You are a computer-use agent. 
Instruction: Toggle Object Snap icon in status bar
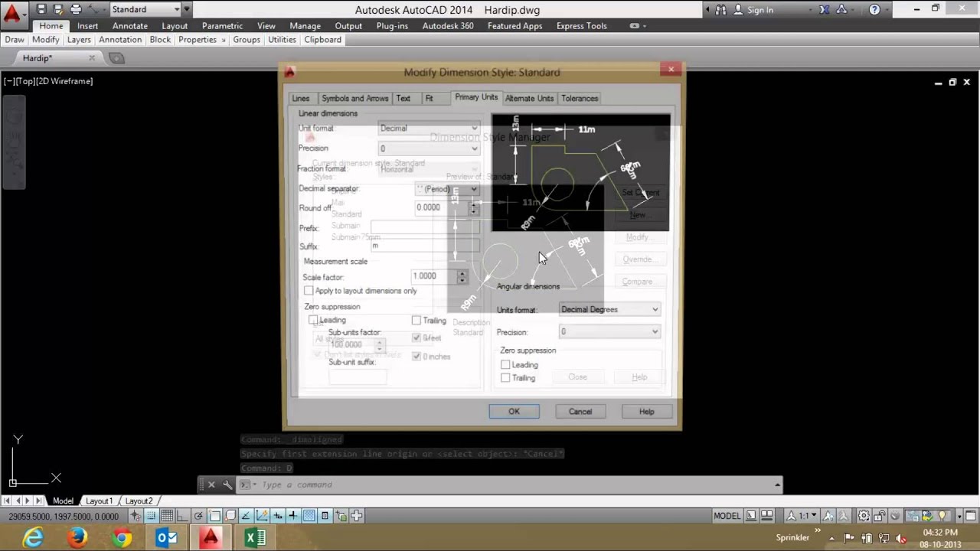pyautogui.click(x=215, y=516)
